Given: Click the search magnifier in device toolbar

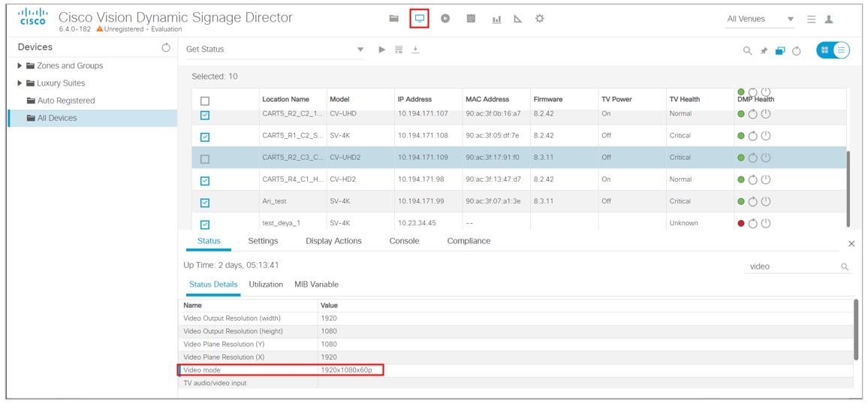Looking at the screenshot, I should pyautogui.click(x=747, y=51).
